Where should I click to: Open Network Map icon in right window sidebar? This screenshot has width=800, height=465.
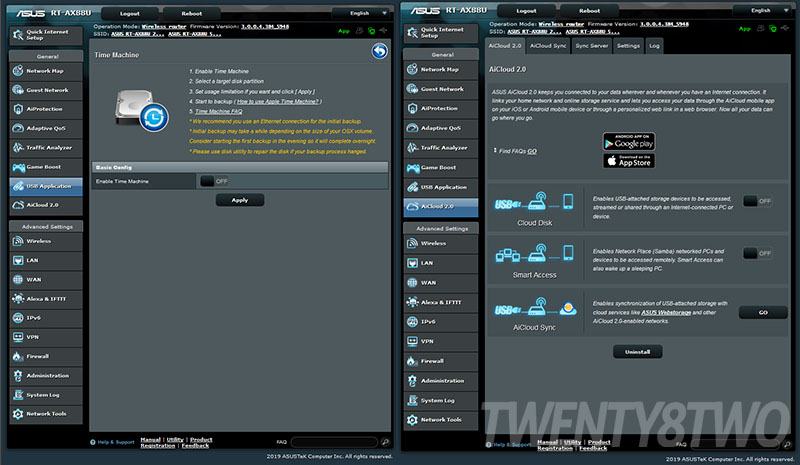pyautogui.click(x=412, y=69)
